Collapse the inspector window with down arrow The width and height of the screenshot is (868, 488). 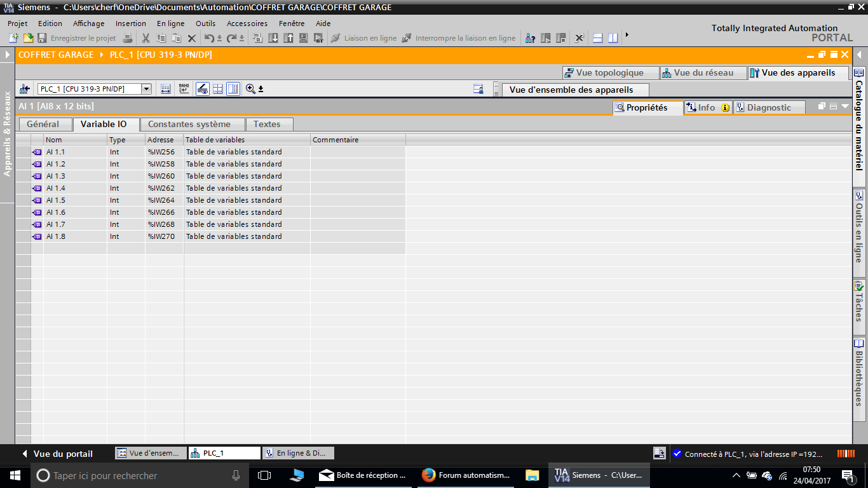click(844, 107)
